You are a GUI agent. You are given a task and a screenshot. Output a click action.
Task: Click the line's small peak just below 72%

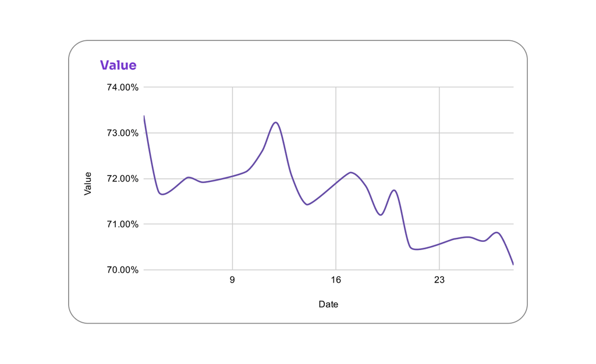(x=394, y=190)
